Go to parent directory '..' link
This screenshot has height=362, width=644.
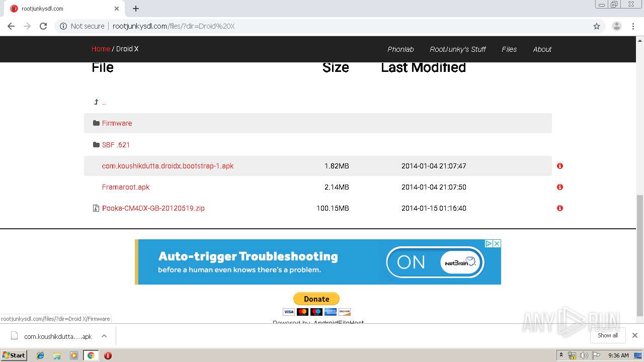(x=104, y=102)
